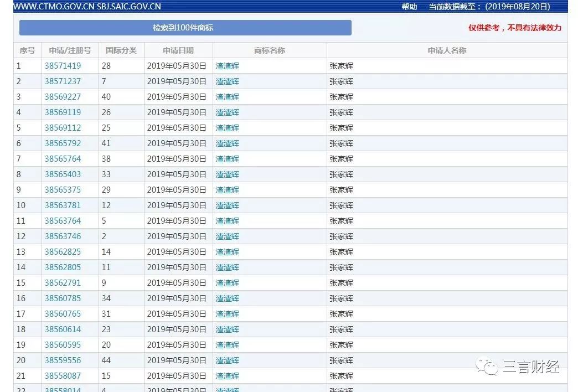Open the 渣渣辉 trademark in row 5
Screen dimensions: 578x392
click(x=228, y=127)
